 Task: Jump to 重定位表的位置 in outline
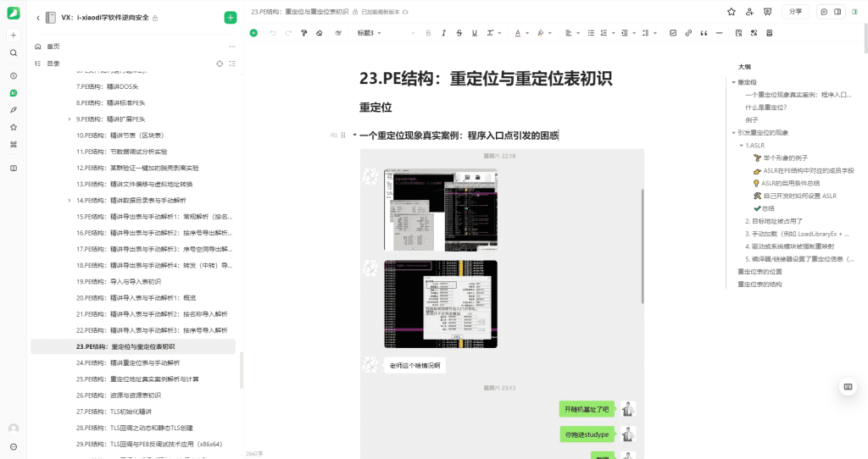[759, 272]
